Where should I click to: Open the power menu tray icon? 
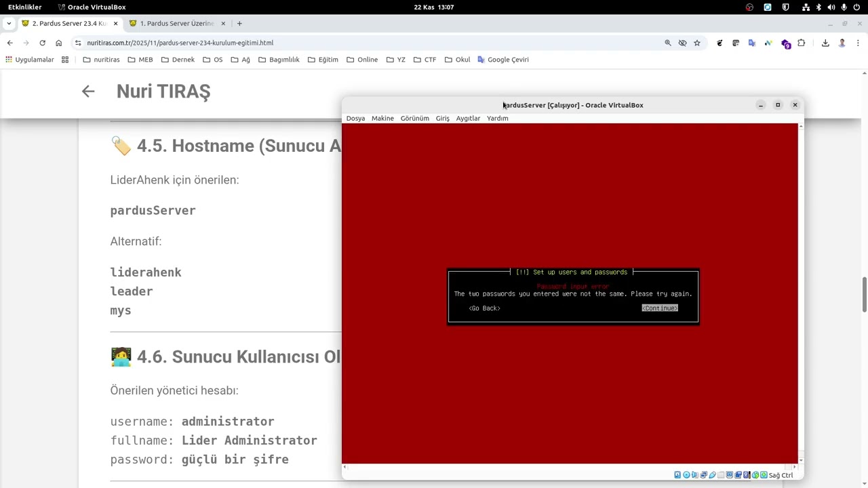click(x=857, y=7)
